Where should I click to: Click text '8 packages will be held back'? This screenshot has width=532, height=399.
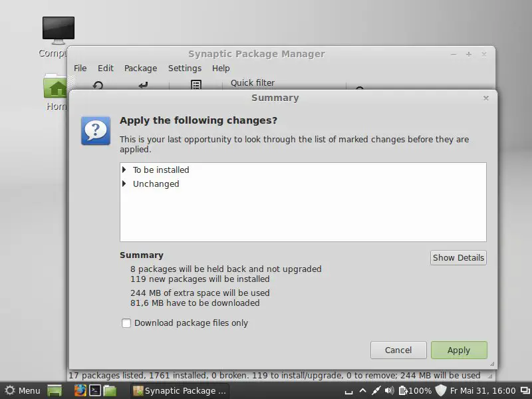click(188, 269)
